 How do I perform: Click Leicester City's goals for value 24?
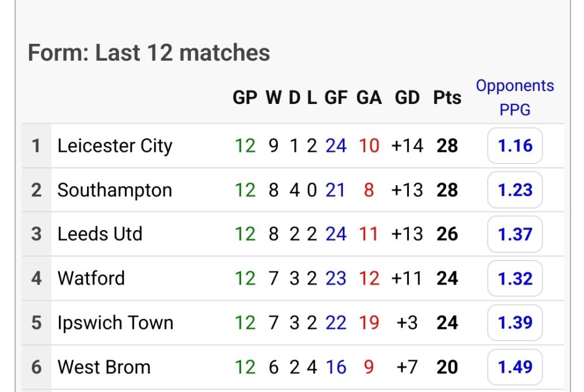[336, 145]
